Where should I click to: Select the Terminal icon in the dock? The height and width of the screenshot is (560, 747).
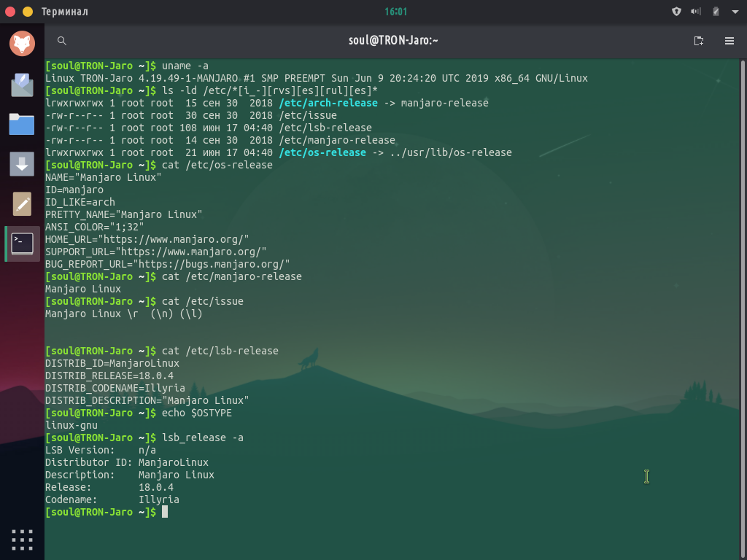(23, 244)
